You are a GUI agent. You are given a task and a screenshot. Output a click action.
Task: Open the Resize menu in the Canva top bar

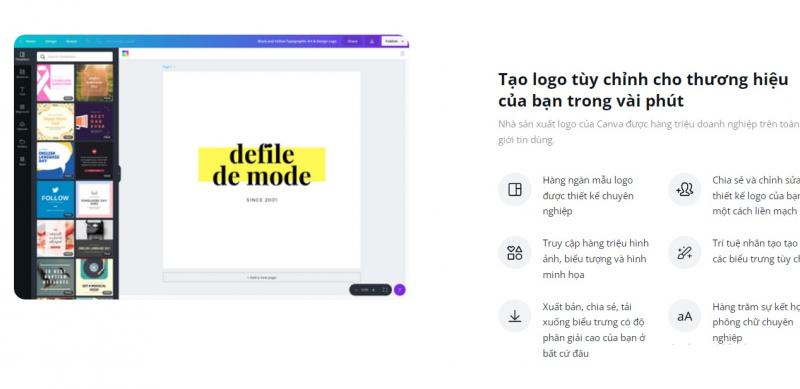click(71, 41)
